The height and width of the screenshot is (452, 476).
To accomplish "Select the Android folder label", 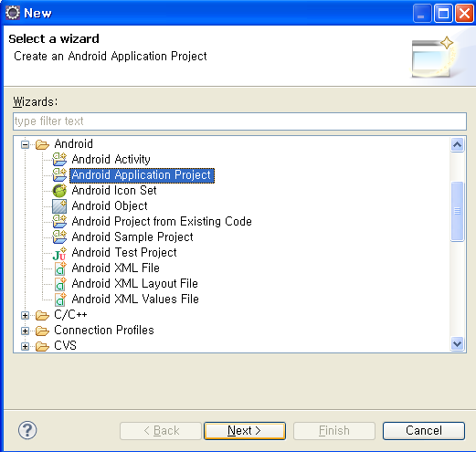I will (x=73, y=143).
